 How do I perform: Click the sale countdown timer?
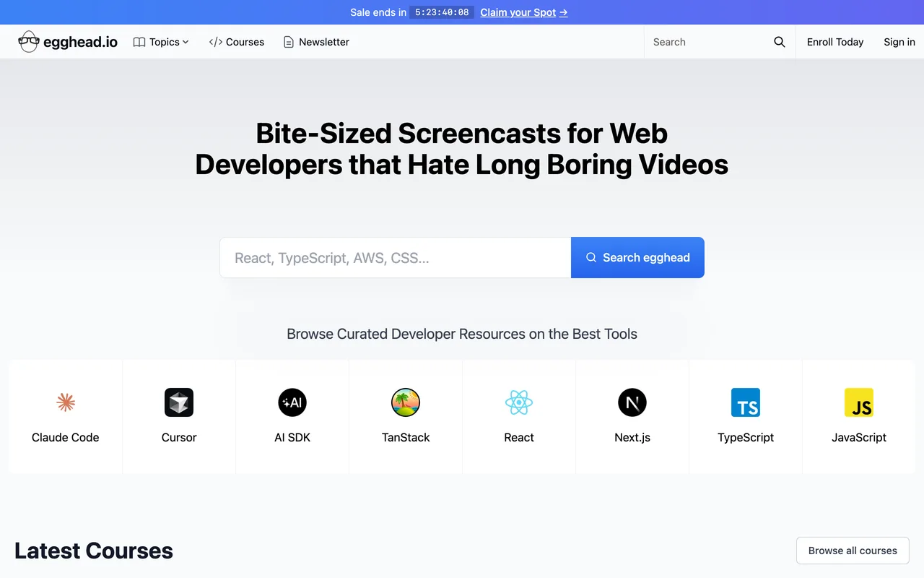coord(442,12)
